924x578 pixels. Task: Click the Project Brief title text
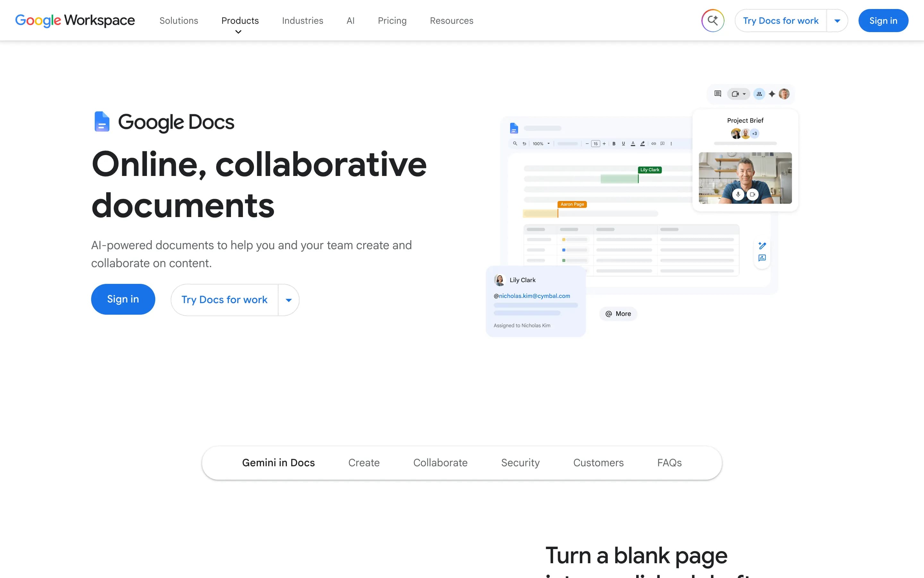point(745,120)
